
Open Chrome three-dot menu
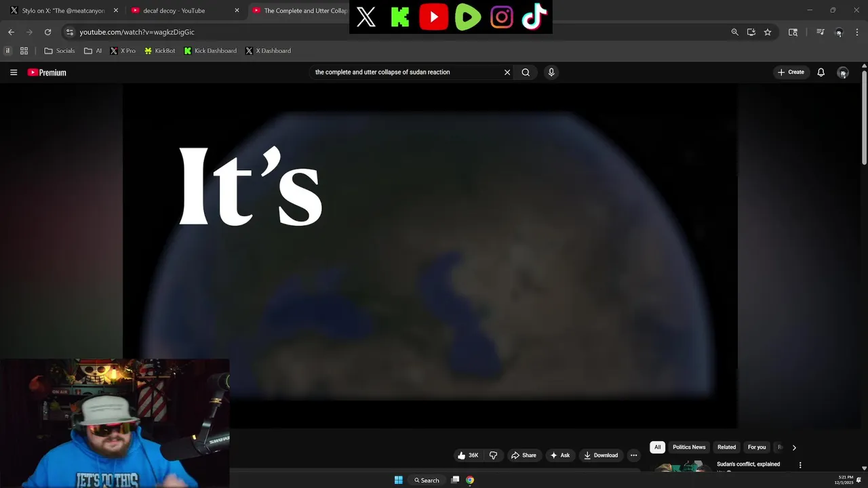pyautogui.click(x=857, y=32)
